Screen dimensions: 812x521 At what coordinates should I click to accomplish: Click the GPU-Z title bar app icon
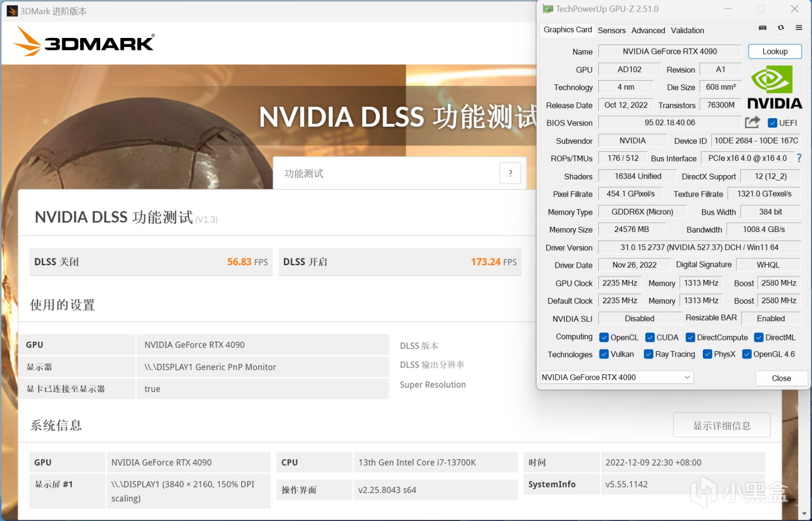click(x=548, y=9)
